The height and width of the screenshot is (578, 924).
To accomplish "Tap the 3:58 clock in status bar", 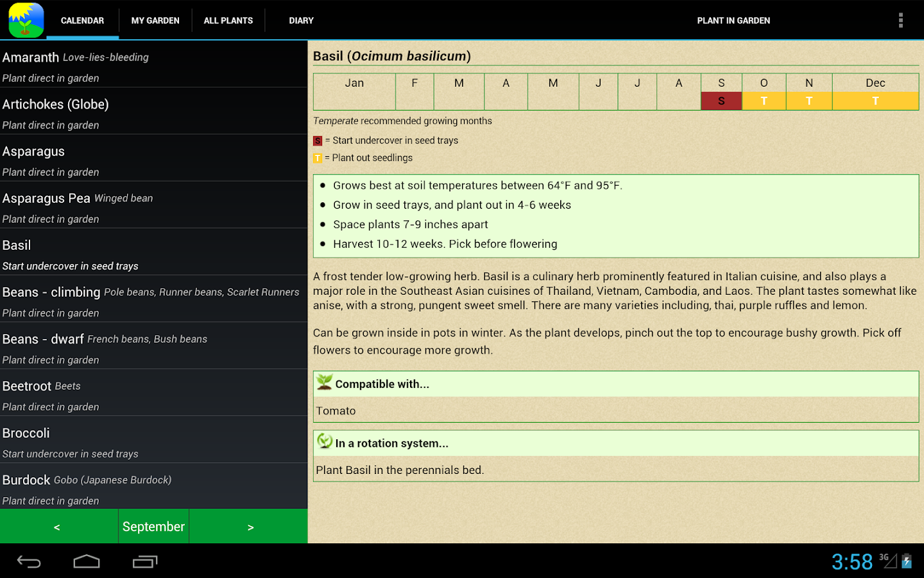I will (852, 562).
